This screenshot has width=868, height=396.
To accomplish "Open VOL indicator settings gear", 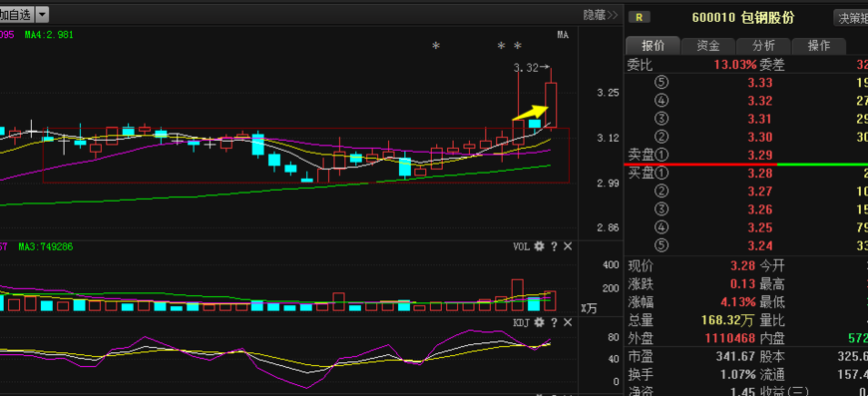I will [x=539, y=246].
